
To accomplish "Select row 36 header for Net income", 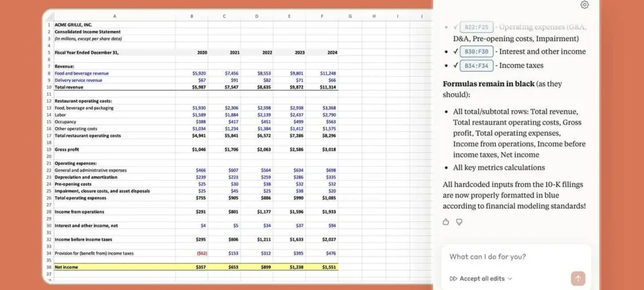I will pyautogui.click(x=48, y=267).
